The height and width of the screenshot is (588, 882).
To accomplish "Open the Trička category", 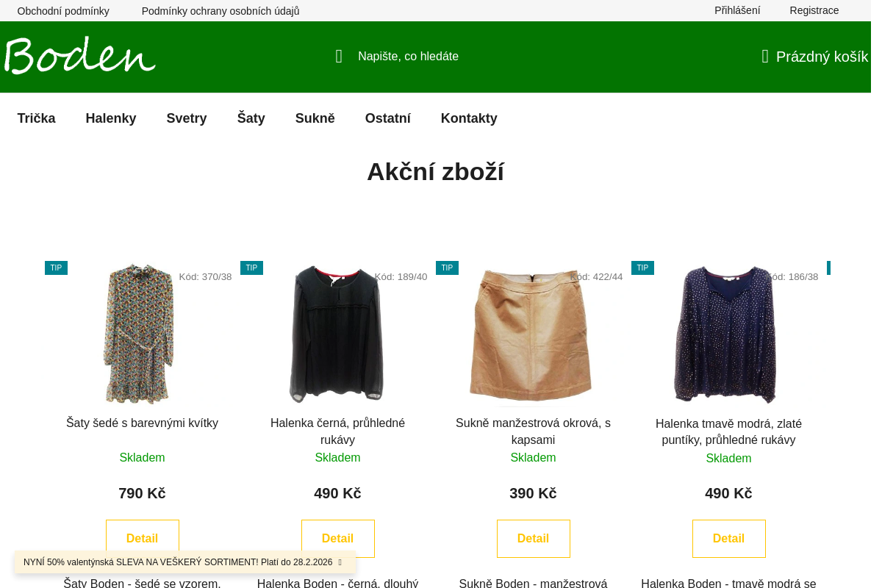I will 37,118.
